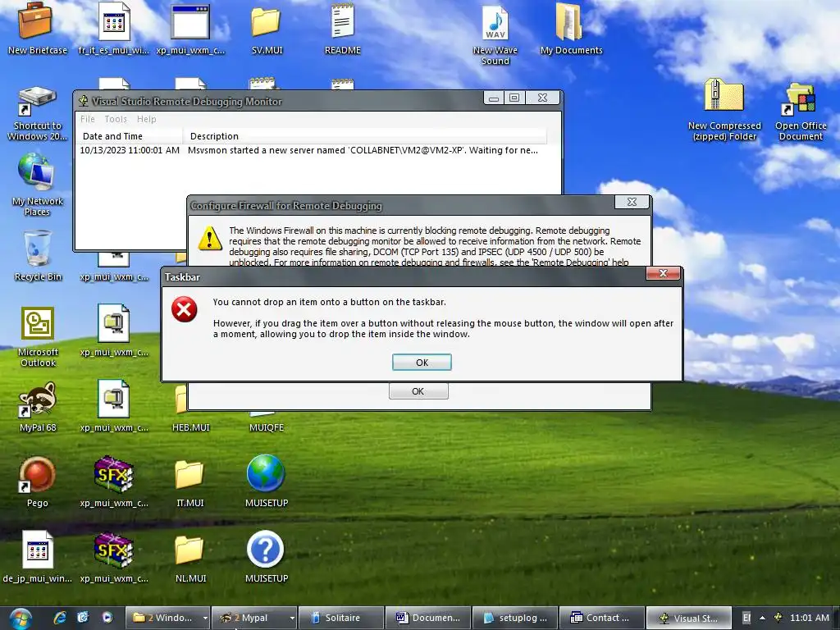This screenshot has height=630, width=840.
Task: Open the language bar indicator in tray
Action: pos(746,619)
